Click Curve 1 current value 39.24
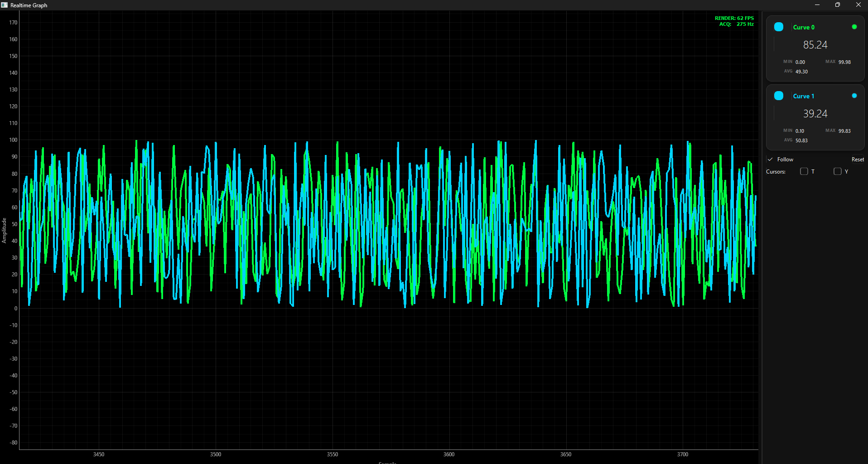The width and height of the screenshot is (868, 464). [x=815, y=114]
